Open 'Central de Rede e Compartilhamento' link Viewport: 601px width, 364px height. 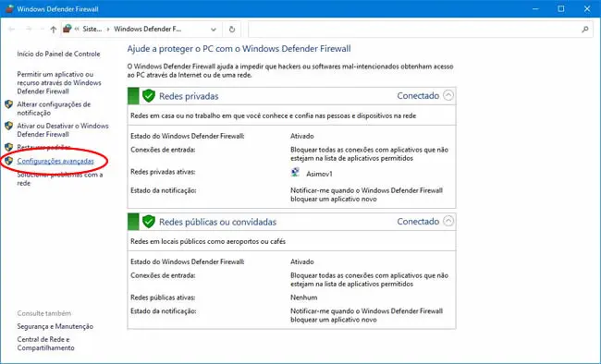click(45, 344)
